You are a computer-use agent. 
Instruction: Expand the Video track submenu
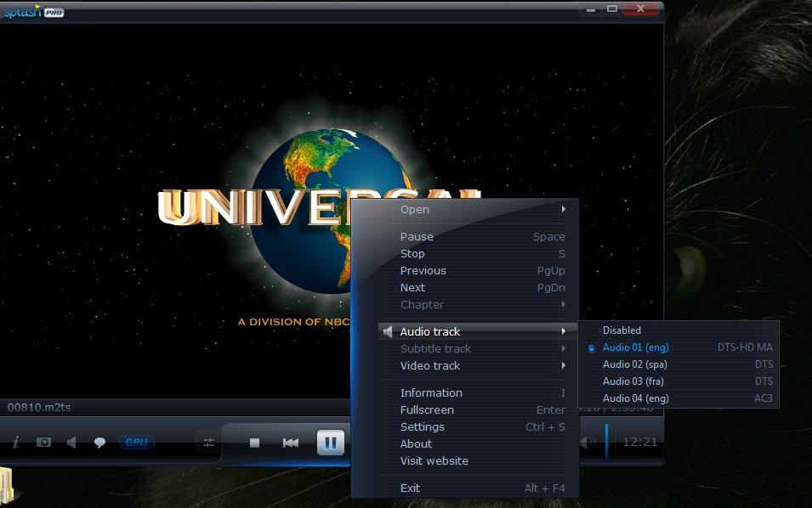[x=479, y=366]
